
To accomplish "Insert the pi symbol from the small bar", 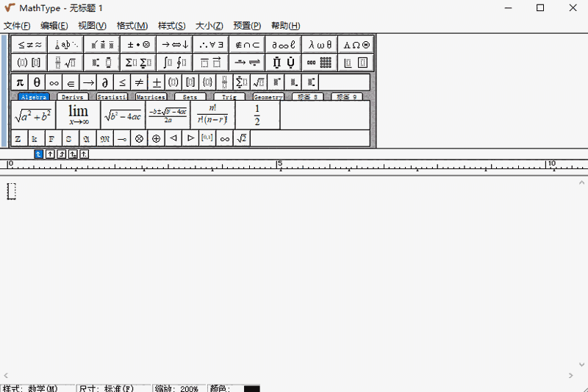I will tap(20, 82).
